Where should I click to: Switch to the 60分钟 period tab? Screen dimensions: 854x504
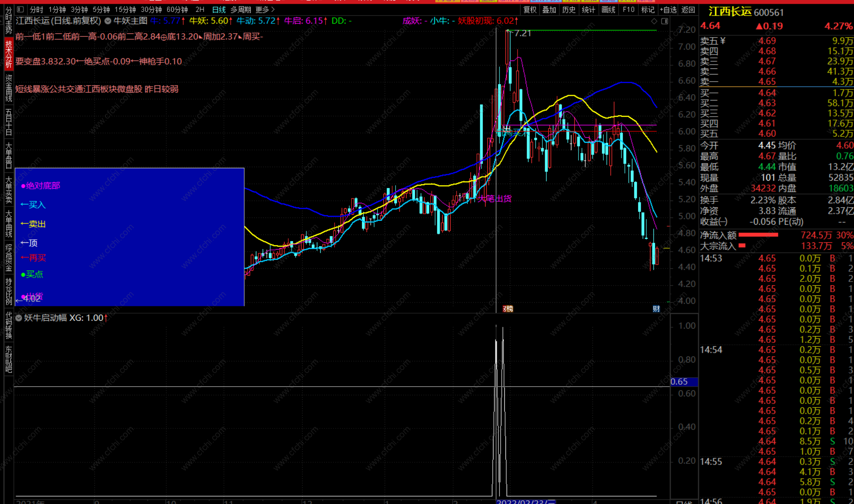tap(177, 9)
